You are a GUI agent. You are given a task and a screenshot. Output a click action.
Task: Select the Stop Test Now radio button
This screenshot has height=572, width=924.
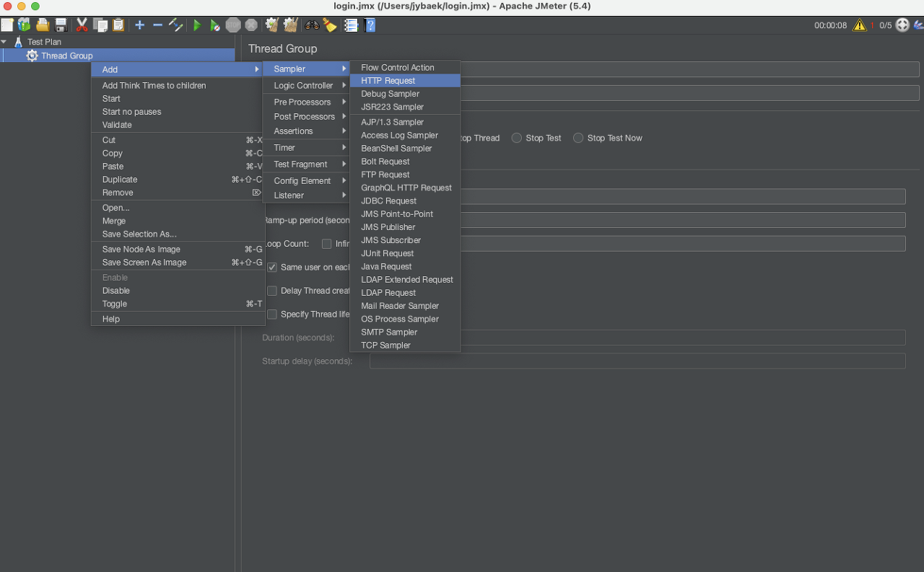click(578, 138)
